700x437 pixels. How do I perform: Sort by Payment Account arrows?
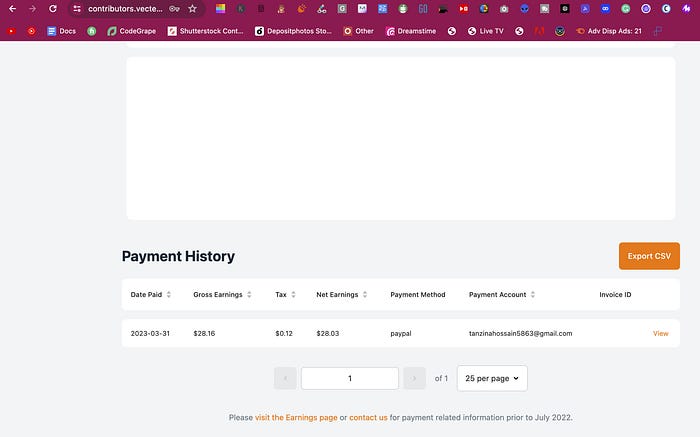(x=533, y=295)
